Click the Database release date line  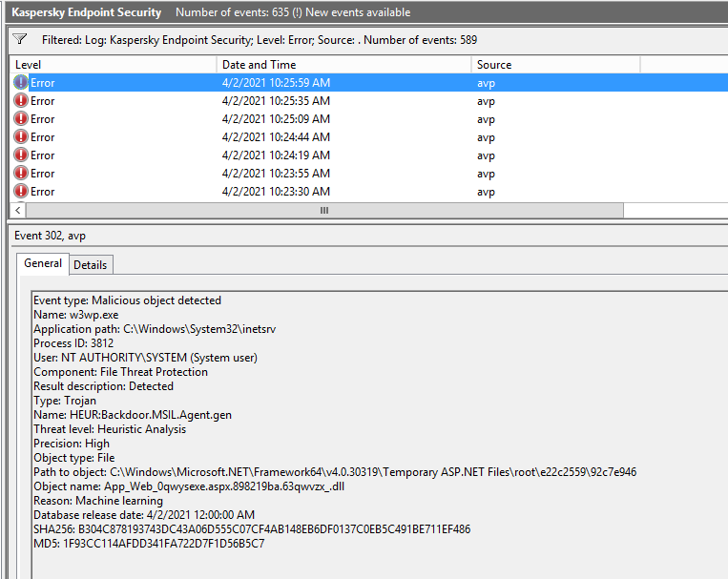(144, 515)
